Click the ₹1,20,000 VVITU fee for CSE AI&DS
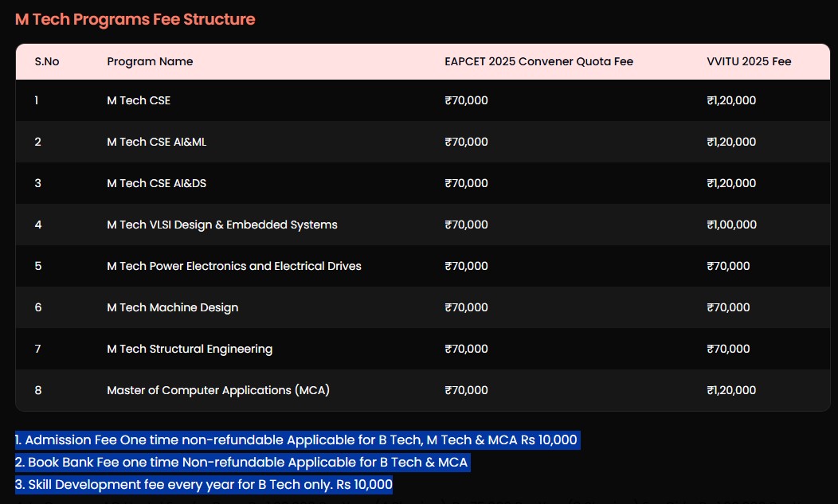The image size is (838, 504). click(x=731, y=183)
